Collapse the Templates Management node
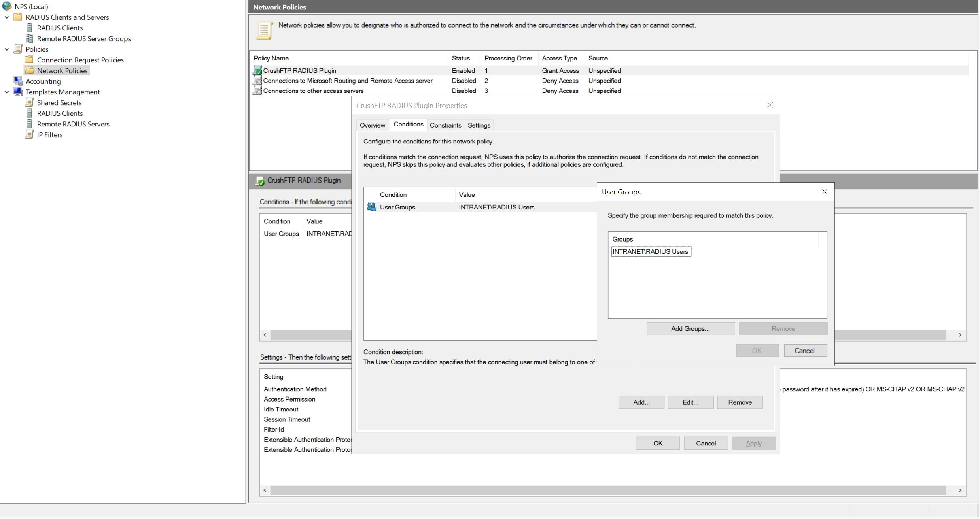Viewport: 980px width, 519px height. point(7,92)
